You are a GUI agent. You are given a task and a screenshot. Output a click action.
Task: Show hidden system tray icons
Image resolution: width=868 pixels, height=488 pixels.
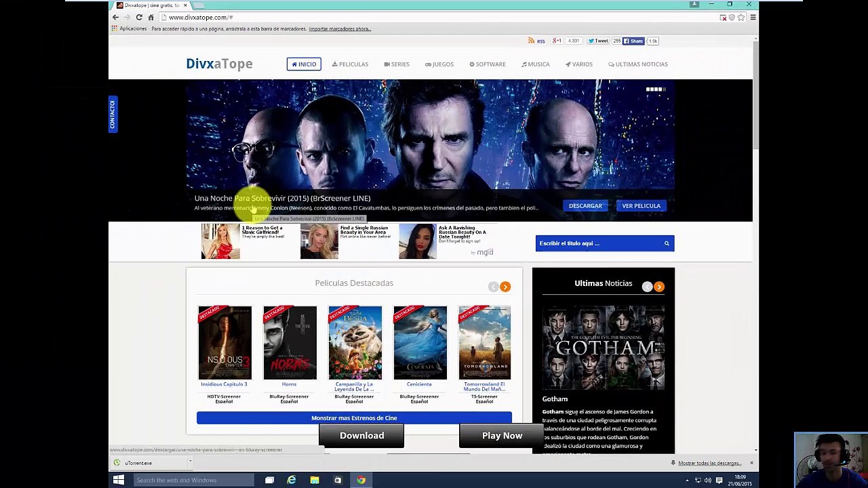(687, 481)
